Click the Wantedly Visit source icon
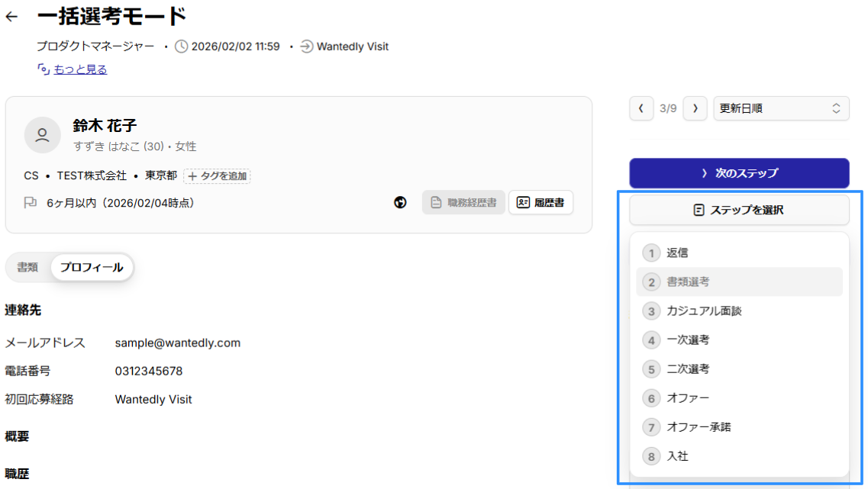 [x=306, y=47]
